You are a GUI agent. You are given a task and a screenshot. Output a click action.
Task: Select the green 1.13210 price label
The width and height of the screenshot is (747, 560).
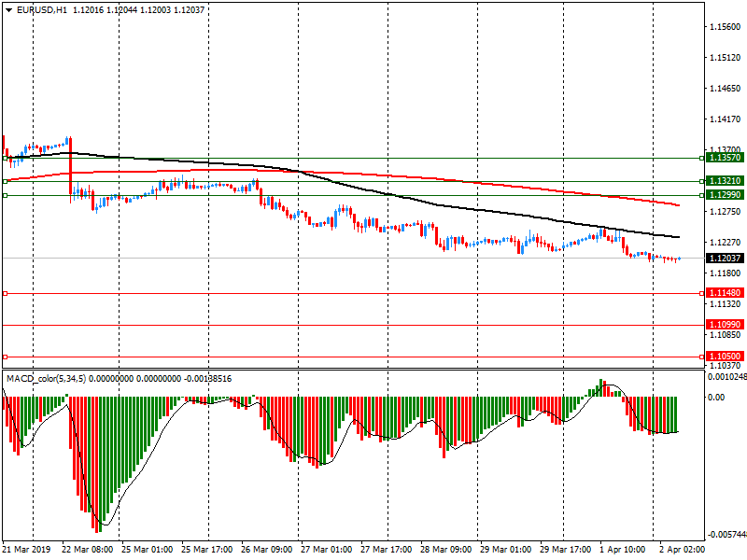725,181
